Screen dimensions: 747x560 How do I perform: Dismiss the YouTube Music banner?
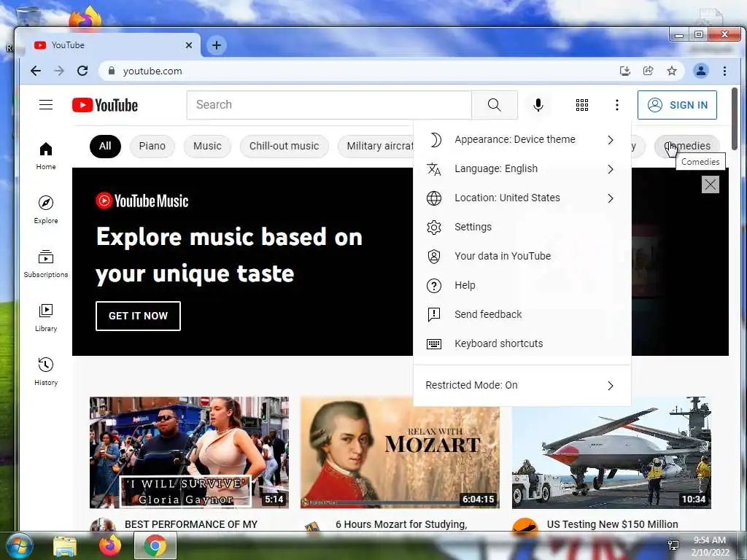pos(710,184)
